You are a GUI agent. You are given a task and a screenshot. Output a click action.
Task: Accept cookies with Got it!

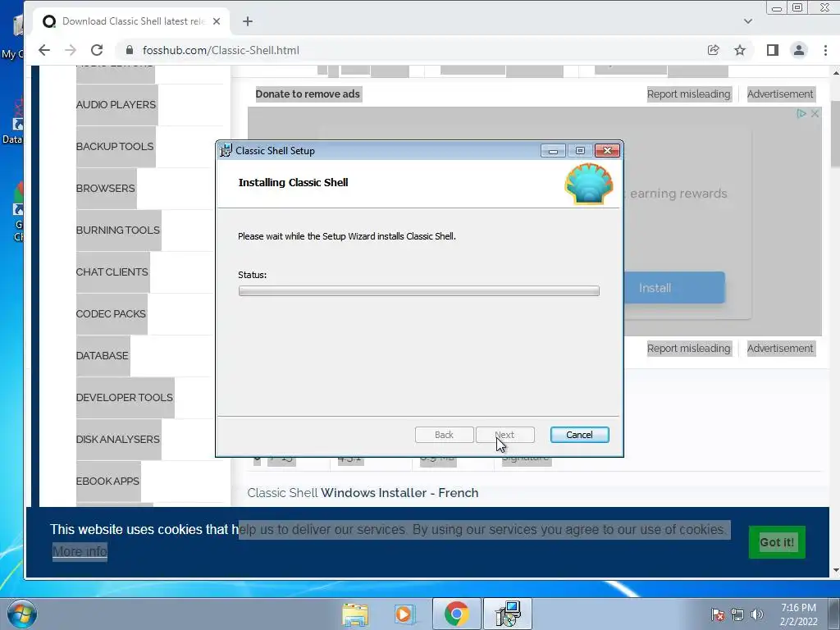tap(777, 542)
